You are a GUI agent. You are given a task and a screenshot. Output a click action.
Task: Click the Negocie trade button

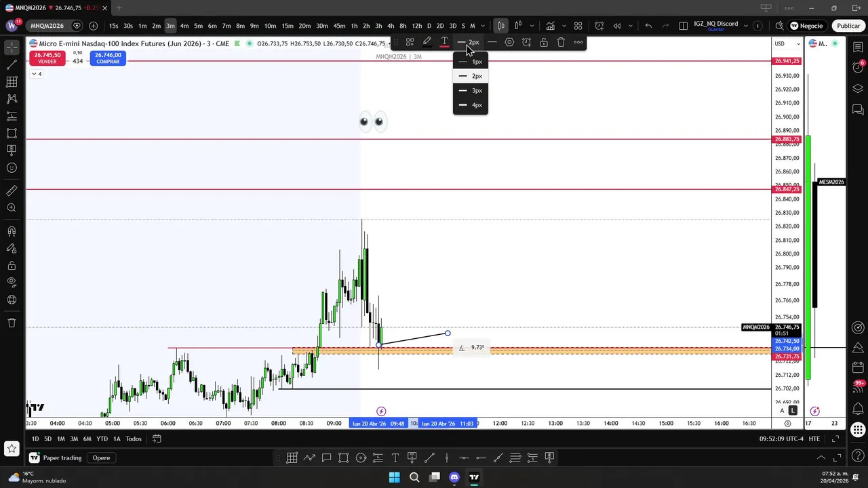point(806,26)
